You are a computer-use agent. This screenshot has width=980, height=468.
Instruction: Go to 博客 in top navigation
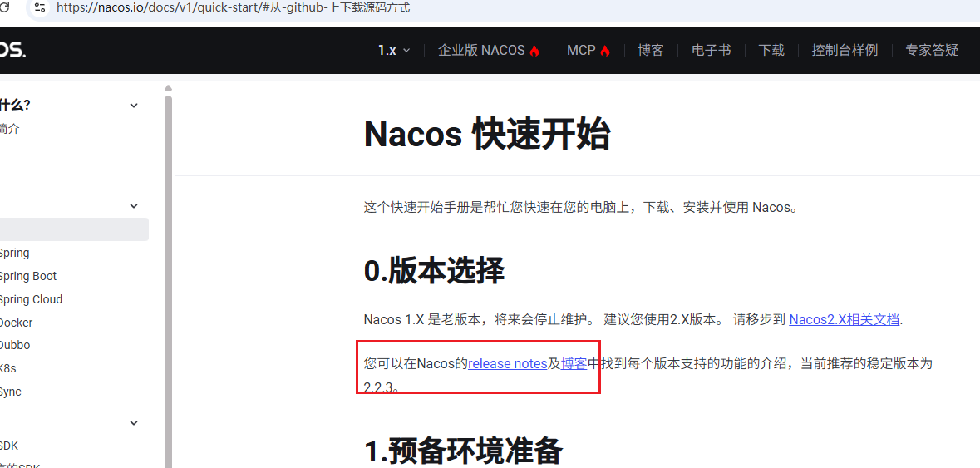tap(651, 51)
